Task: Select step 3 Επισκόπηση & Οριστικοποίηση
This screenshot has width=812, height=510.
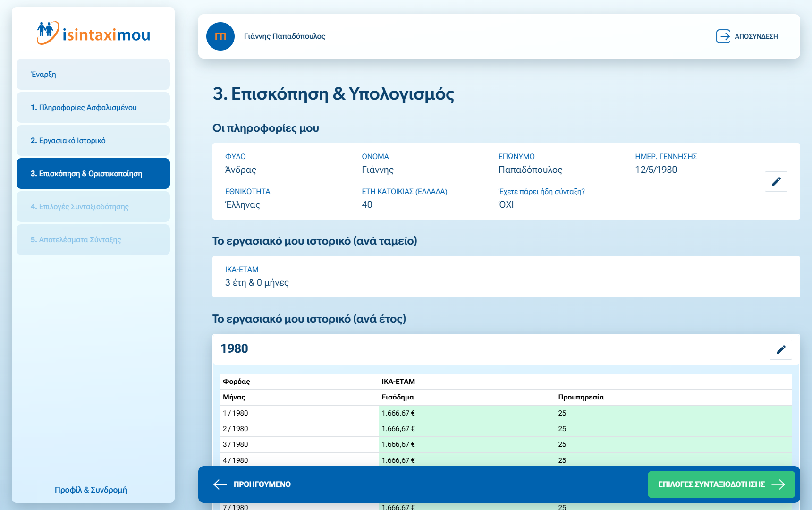Action: [x=93, y=174]
